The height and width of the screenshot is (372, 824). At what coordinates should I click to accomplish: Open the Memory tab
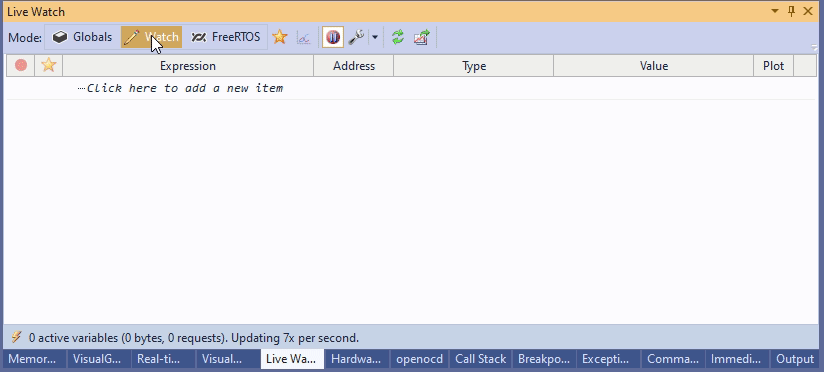pos(35,359)
